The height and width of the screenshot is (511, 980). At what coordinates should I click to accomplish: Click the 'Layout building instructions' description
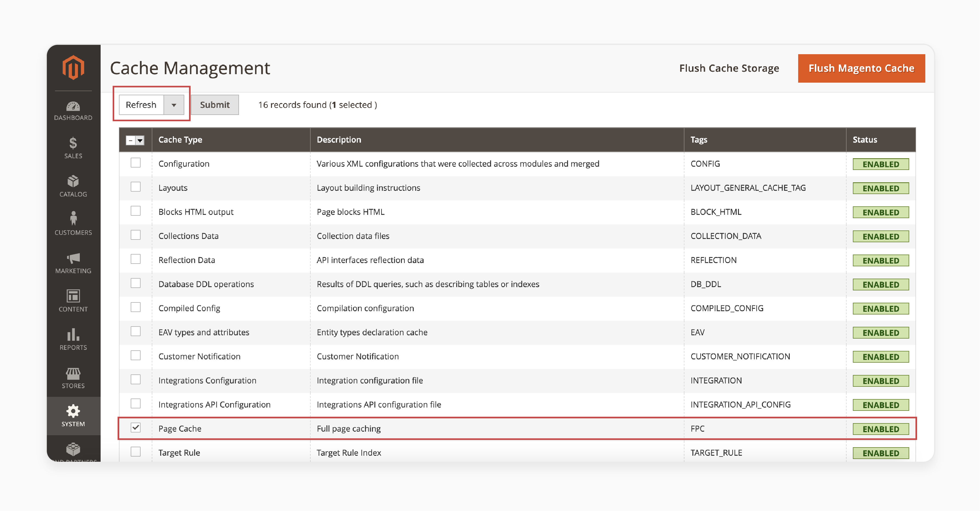[368, 188]
